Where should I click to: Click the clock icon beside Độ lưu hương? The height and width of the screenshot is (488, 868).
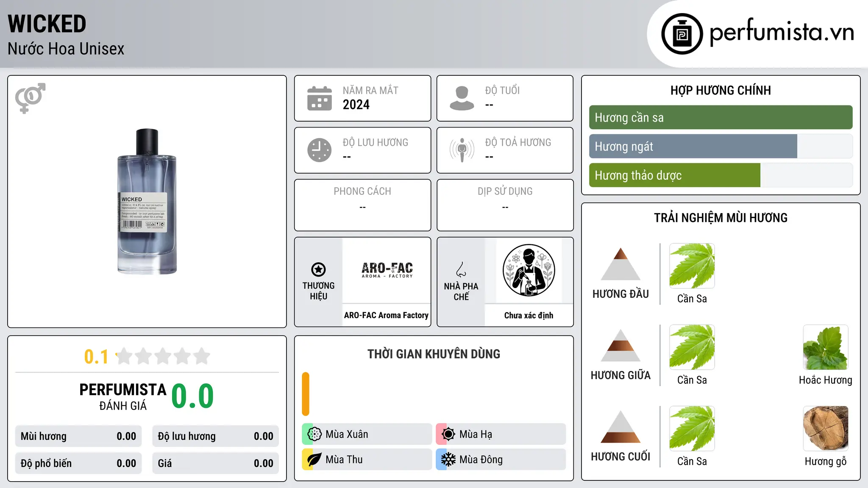319,150
